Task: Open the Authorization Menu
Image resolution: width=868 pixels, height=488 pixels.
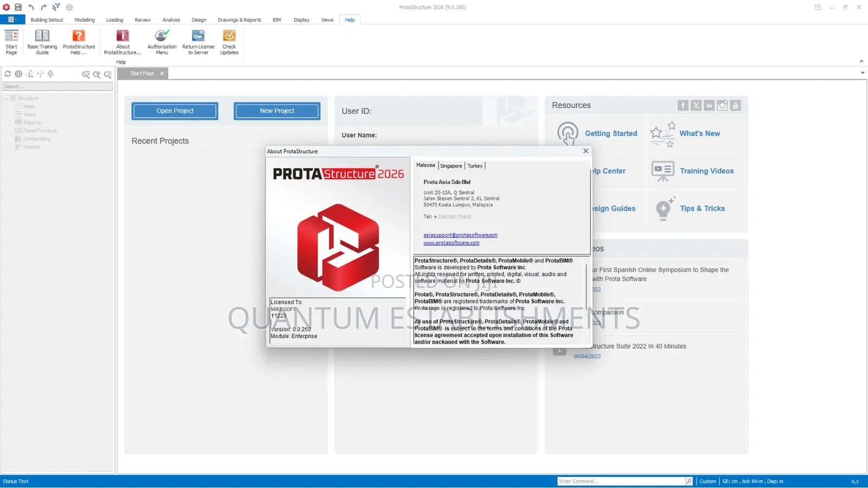Action: tap(162, 42)
